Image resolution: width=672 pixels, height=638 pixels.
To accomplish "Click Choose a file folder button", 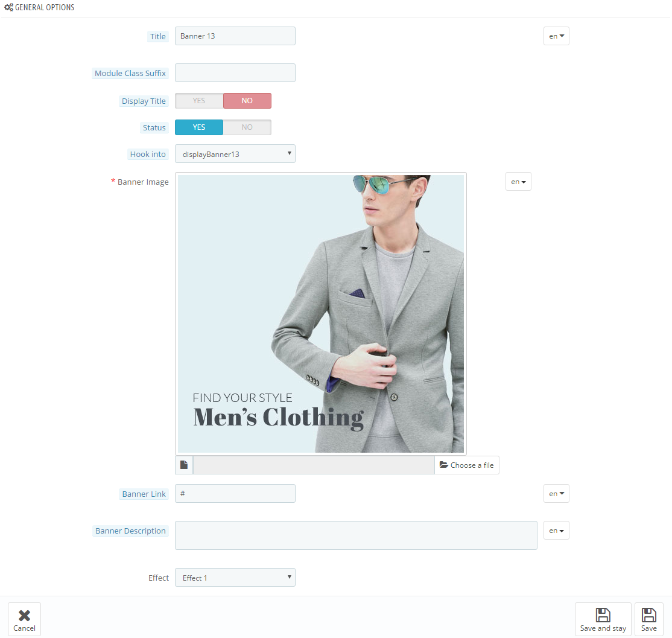I will [x=466, y=465].
